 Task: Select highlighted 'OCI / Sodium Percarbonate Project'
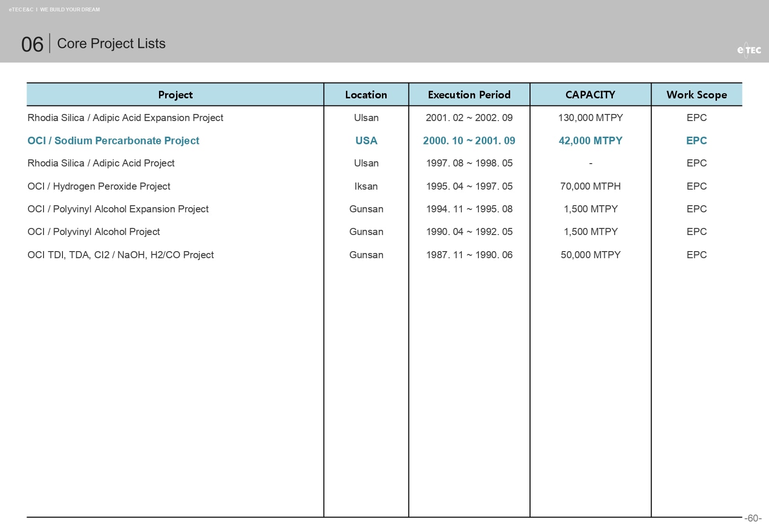[x=114, y=140]
